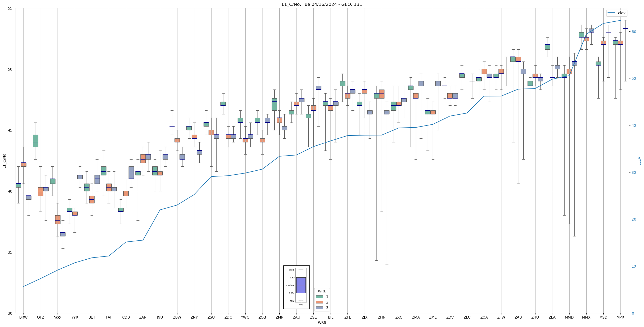Click the green WRE 1 legend swatch
This screenshot has height=327, width=644.
coord(319,297)
